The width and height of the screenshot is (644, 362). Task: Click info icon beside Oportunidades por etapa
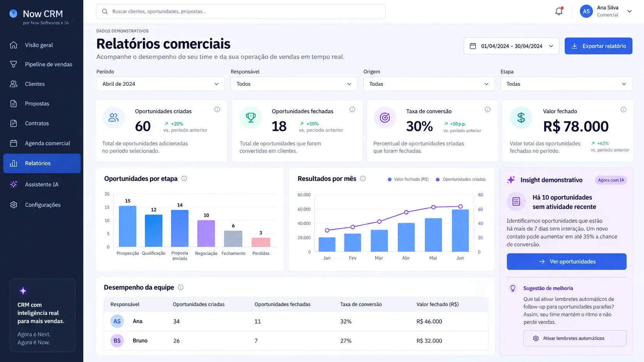(184, 178)
